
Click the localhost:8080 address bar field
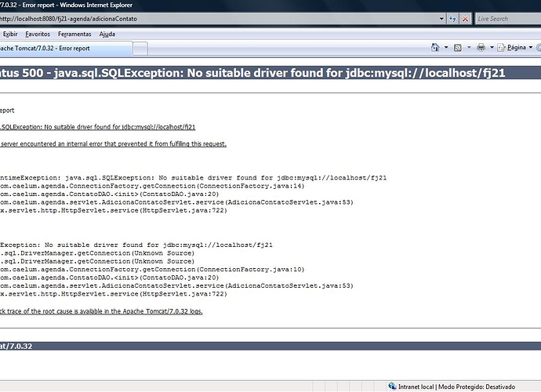click(x=219, y=19)
